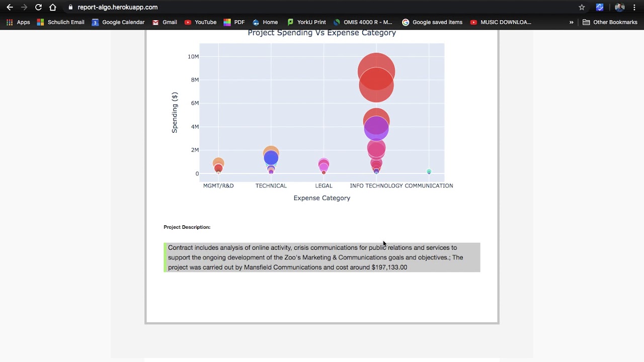Image resolution: width=644 pixels, height=362 pixels.
Task: Open the Home bookmark
Action: 265,22
